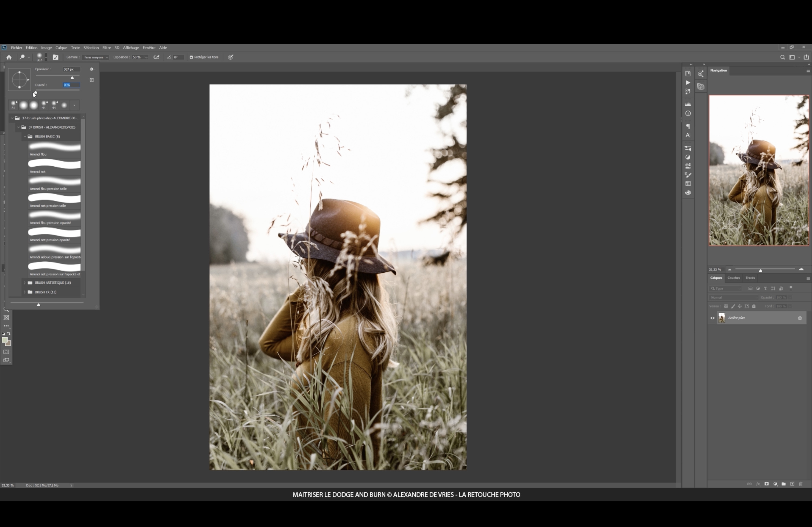Collapse the BRUSH BASIC (8) folder

[x=24, y=136]
